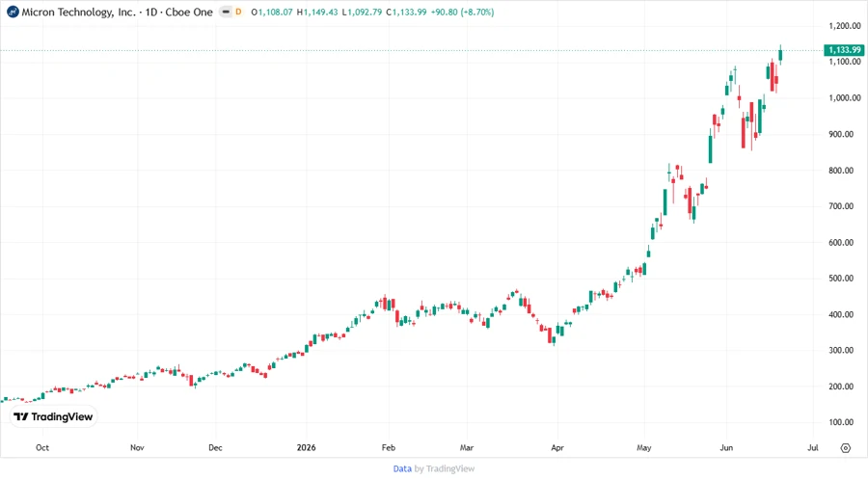Click the Jul label on time axis

point(813,448)
